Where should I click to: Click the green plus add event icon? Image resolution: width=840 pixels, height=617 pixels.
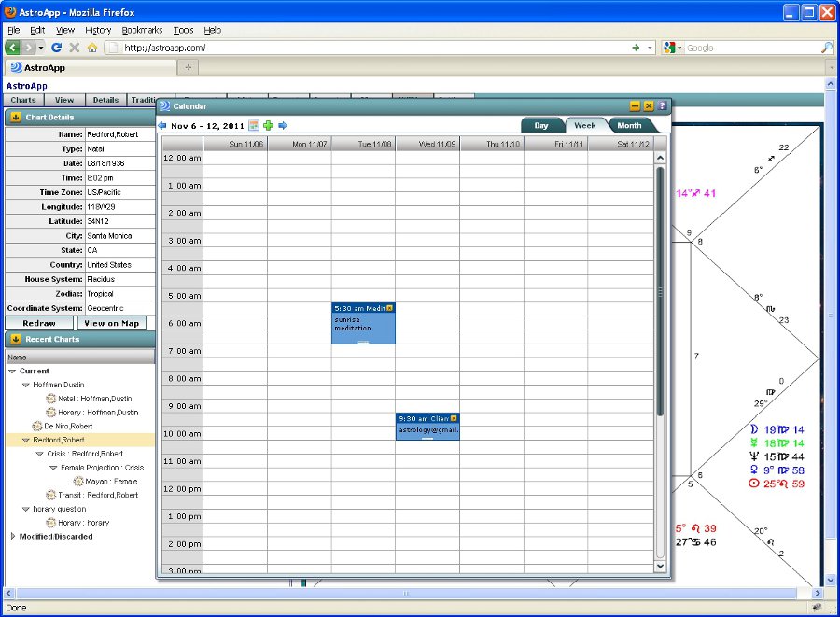point(268,125)
